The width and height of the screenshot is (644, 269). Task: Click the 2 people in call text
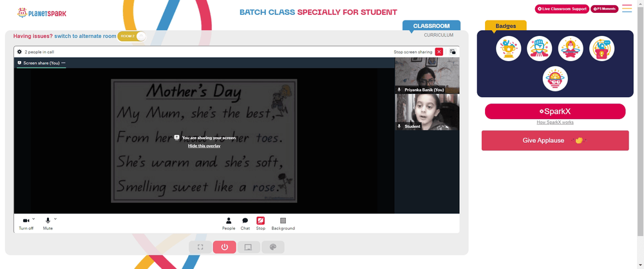pos(39,52)
